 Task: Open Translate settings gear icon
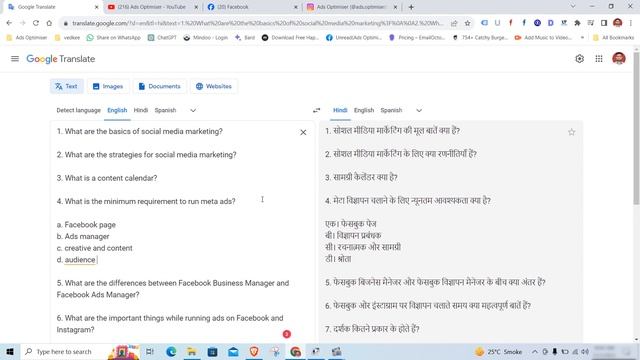(579, 59)
